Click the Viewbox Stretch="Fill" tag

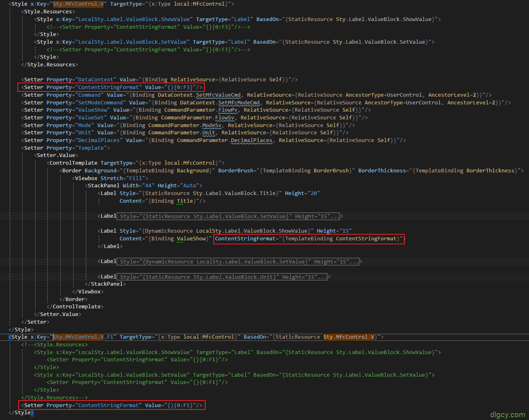pyautogui.click(x=110, y=178)
